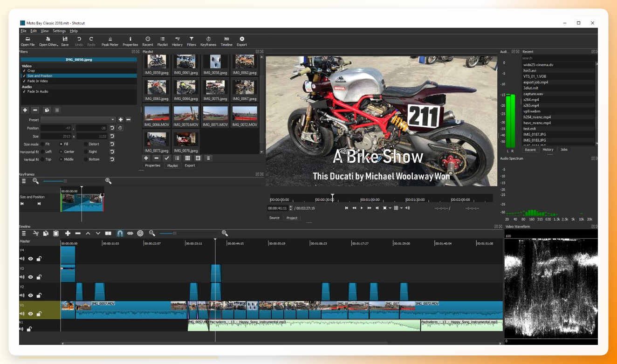Open the View menu
This screenshot has width=617, height=364.
(45, 31)
